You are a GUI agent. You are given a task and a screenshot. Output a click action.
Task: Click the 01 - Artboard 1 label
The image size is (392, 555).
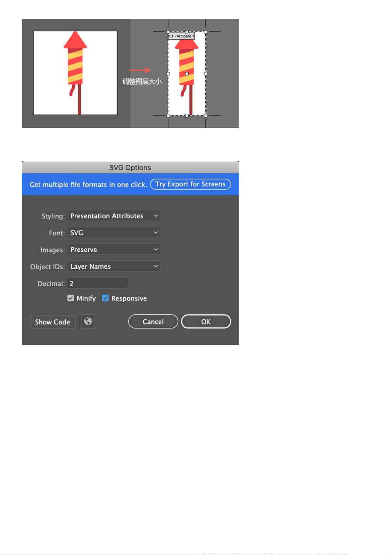pyautogui.click(x=182, y=36)
